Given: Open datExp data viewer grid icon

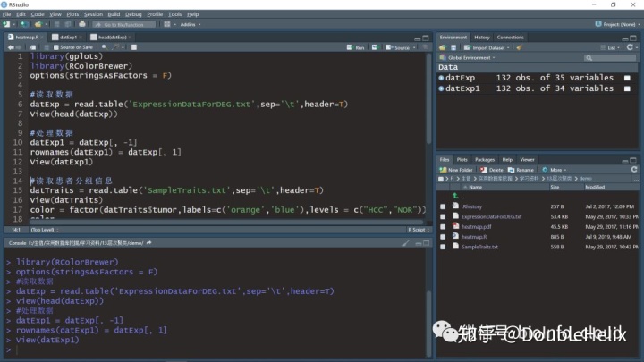Looking at the screenshot, I should (x=627, y=78).
